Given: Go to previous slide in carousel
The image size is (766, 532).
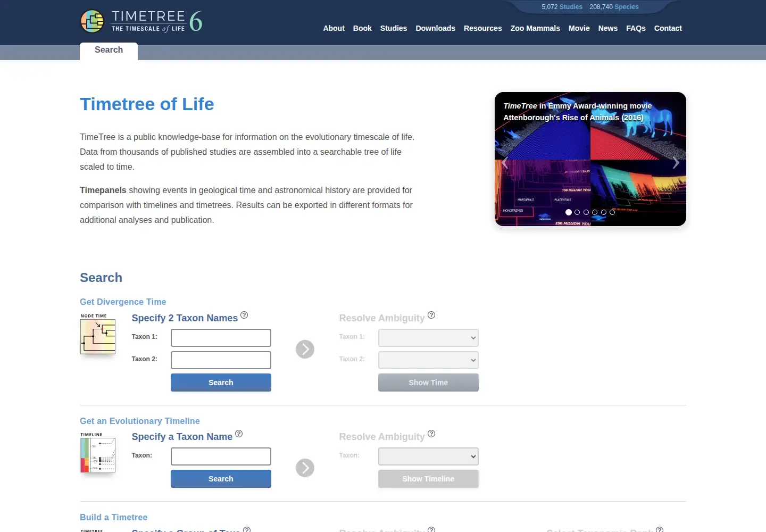Looking at the screenshot, I should point(505,163).
